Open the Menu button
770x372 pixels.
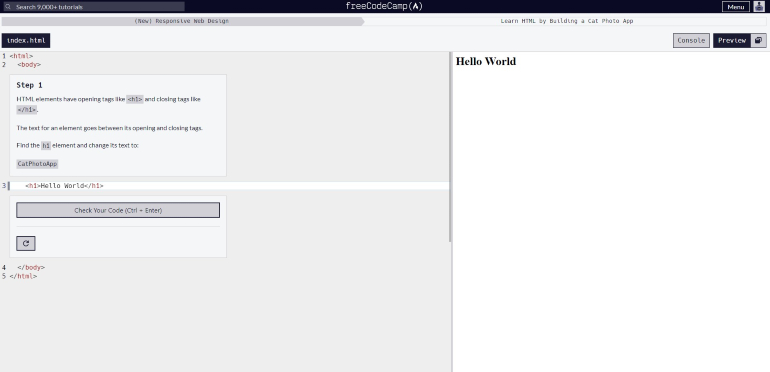[736, 7]
